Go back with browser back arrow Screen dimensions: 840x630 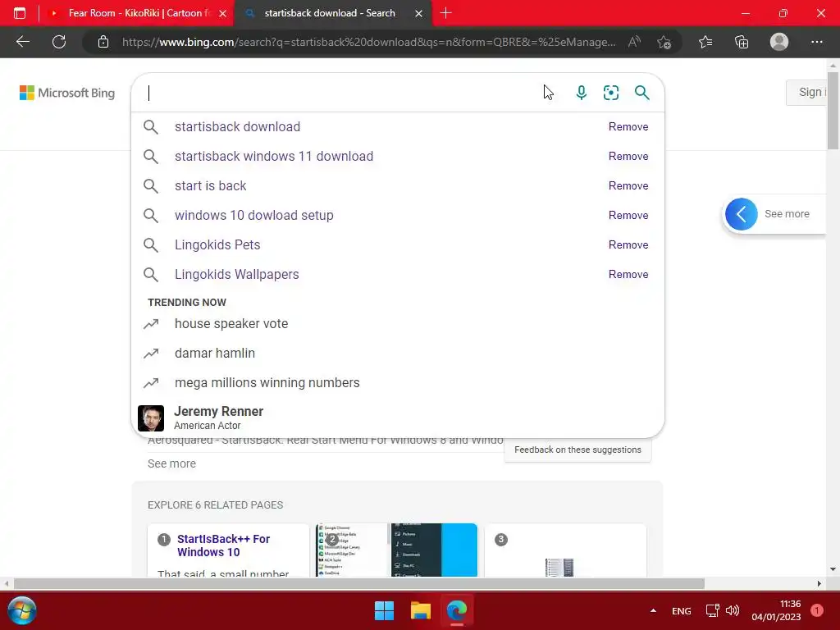coord(22,42)
